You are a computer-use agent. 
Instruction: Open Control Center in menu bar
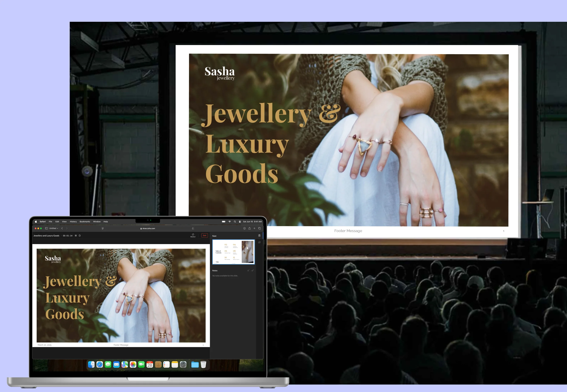coord(240,222)
